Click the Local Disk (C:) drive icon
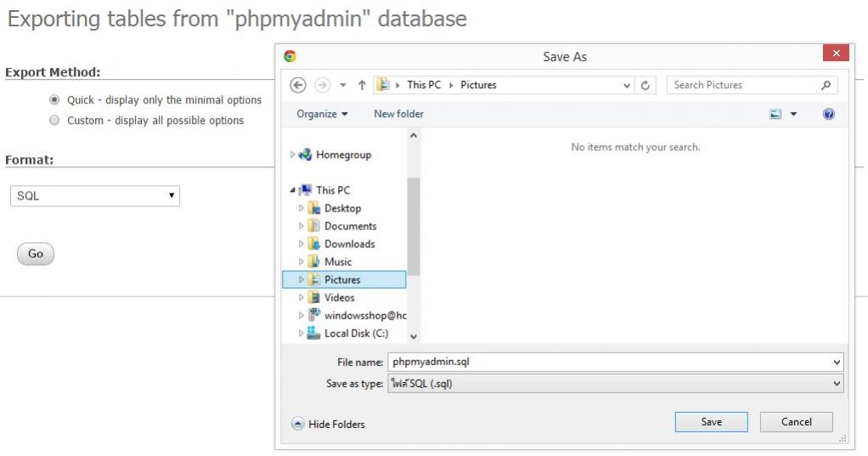Screen dimensions: 868x456 point(314,333)
